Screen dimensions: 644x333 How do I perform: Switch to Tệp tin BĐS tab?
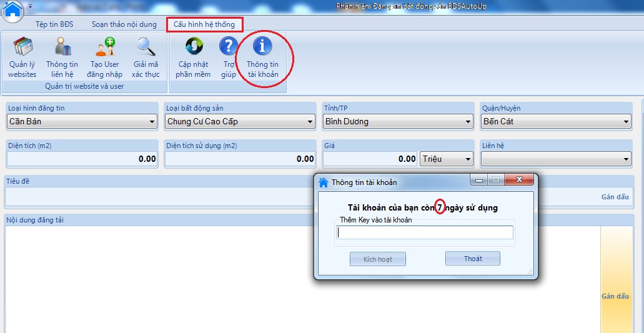pos(54,24)
